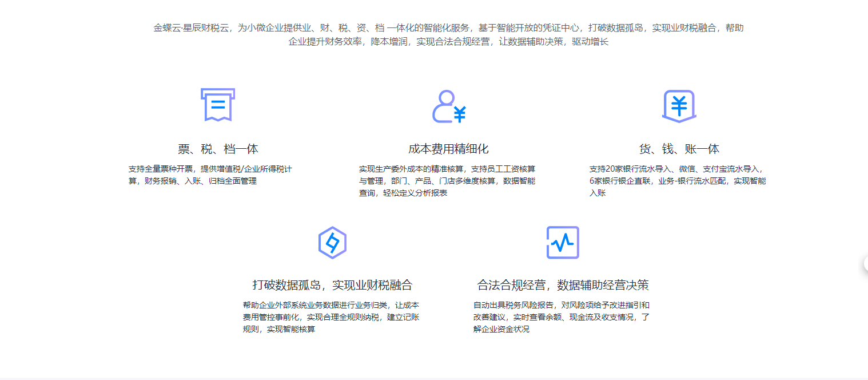
Task: Click the floating round button at right edge
Action: point(865,263)
